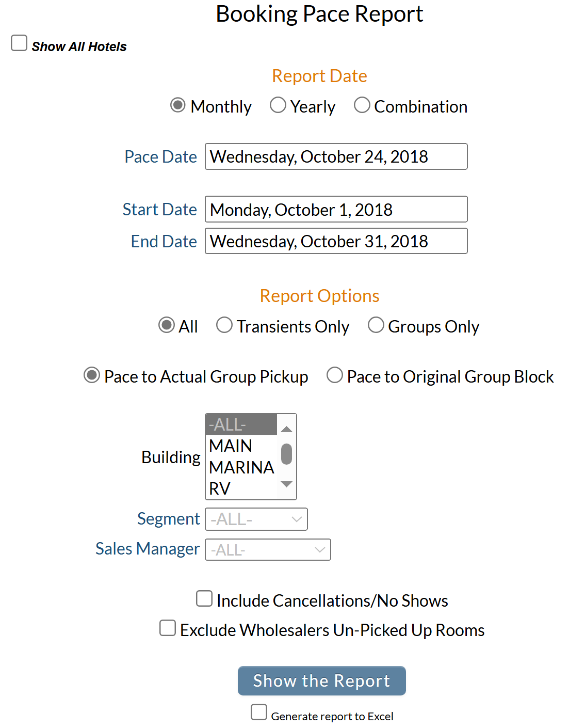Click the Pace Date field
The width and height of the screenshot is (585, 728).
click(x=336, y=156)
